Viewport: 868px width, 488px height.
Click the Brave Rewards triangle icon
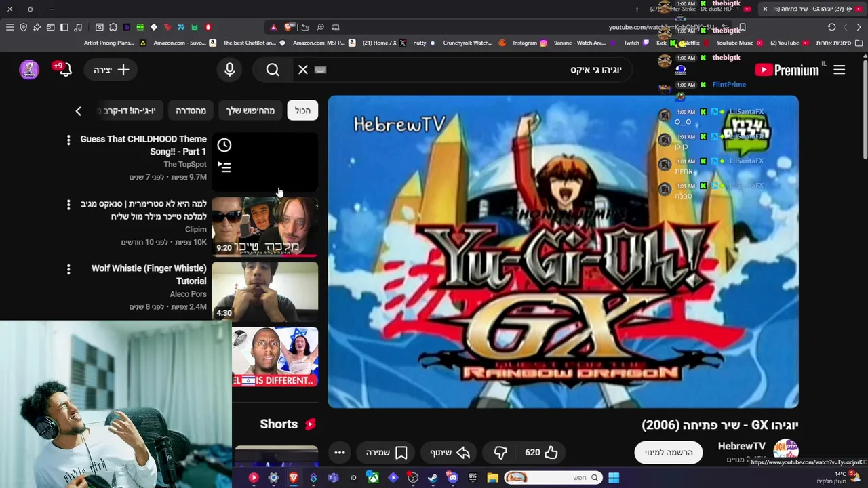click(x=273, y=27)
